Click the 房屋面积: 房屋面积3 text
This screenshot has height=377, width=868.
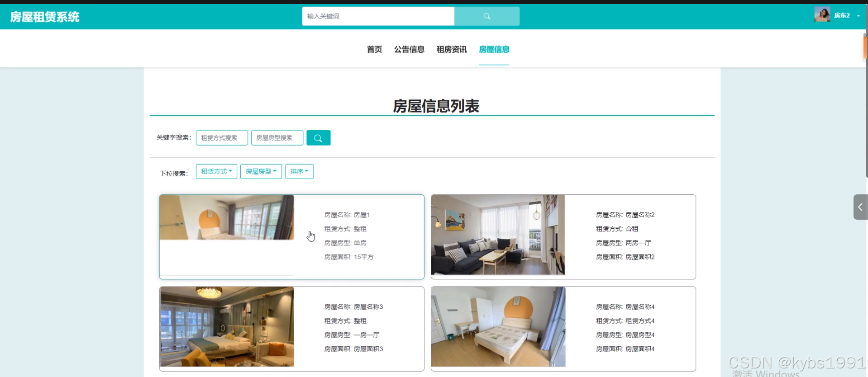[x=353, y=349]
